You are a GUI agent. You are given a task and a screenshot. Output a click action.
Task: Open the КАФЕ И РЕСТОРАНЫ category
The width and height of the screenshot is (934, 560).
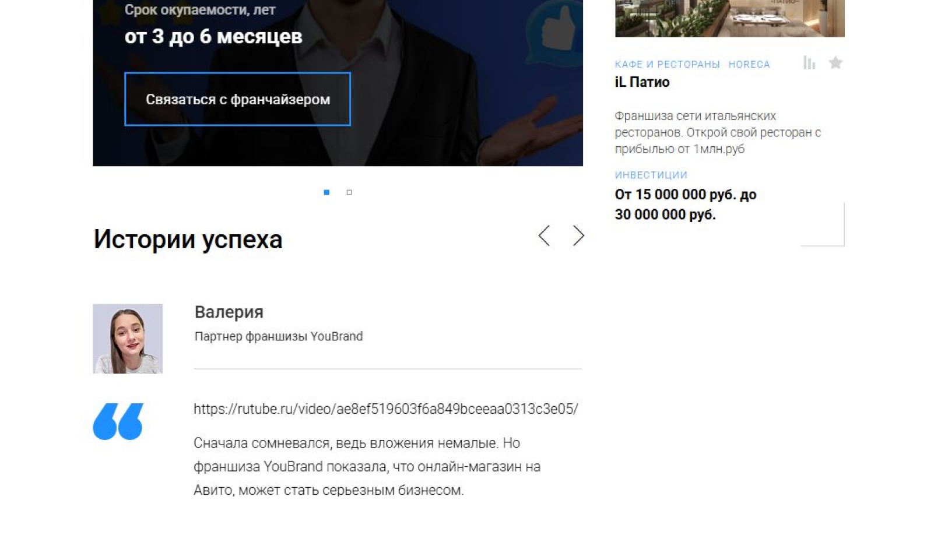coord(667,64)
